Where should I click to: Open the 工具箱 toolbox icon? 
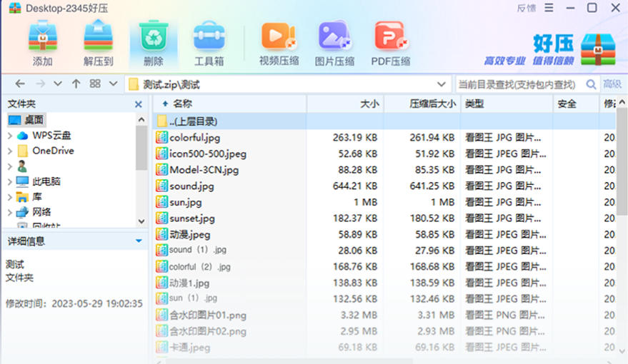point(209,36)
